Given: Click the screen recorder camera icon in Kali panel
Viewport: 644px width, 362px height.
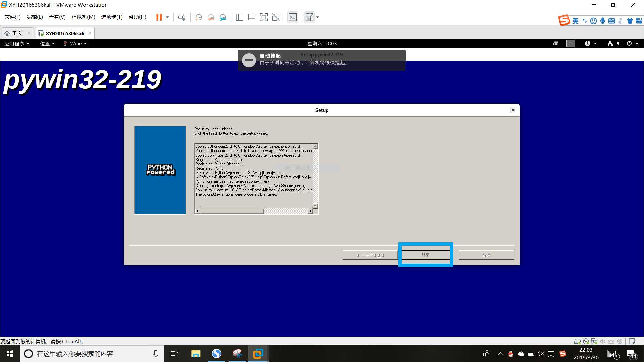Looking at the screenshot, I should pos(555,43).
